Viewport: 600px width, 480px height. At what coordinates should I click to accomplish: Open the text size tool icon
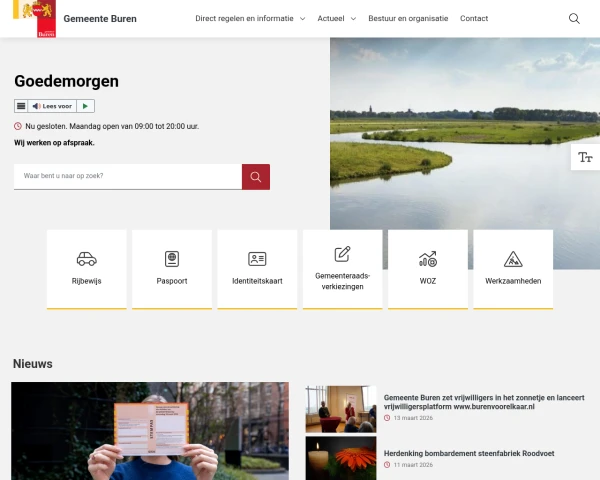point(585,157)
